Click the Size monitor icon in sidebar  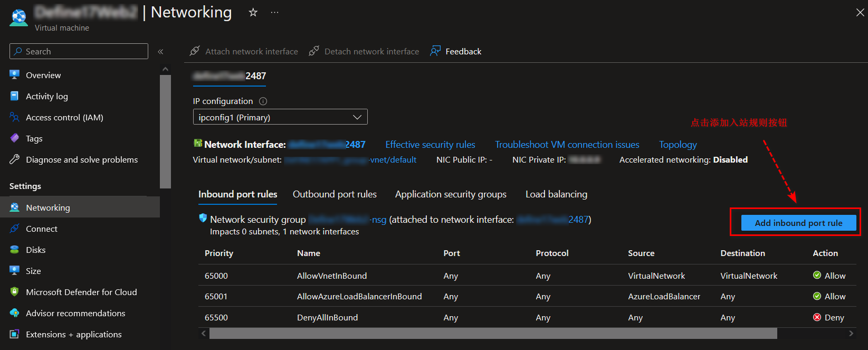[15, 271]
